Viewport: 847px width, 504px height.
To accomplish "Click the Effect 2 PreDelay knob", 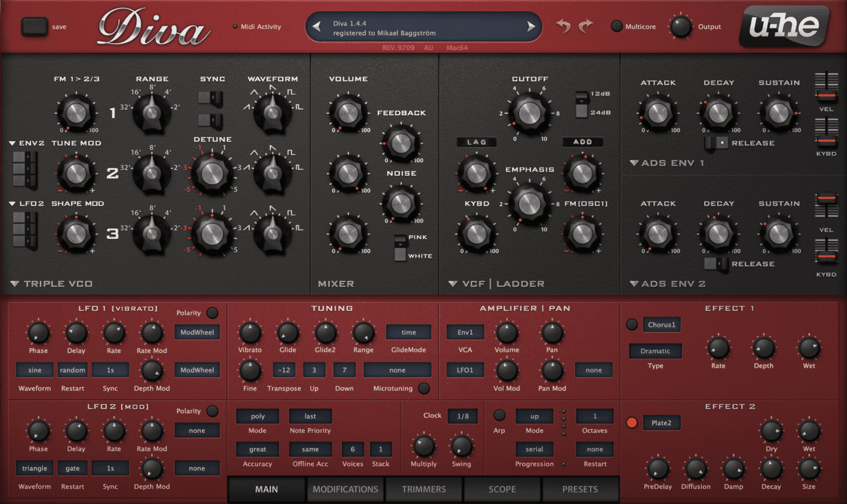I will 657,469.
